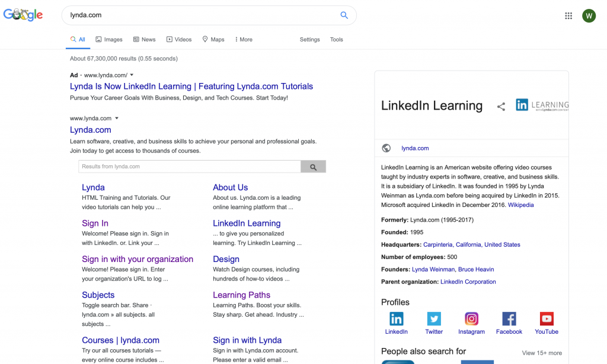Click the share icon beside LinkedIn Learning
This screenshot has width=607, height=364.
[501, 107]
